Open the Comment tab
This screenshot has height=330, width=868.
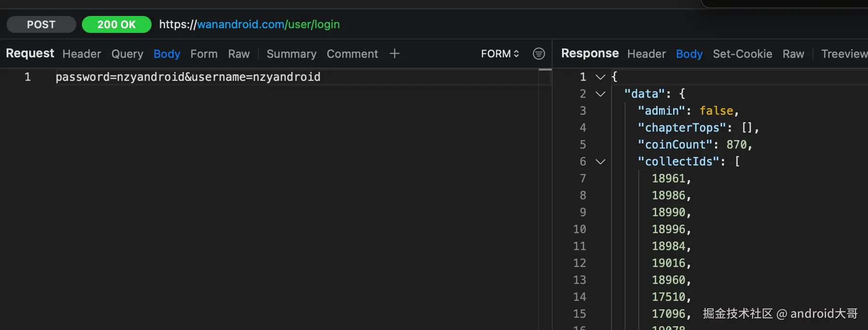(352, 54)
